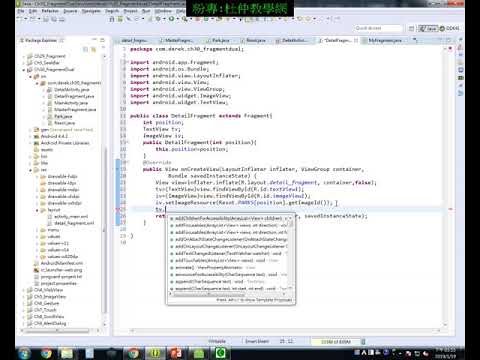Click the Eclipse taskbar icon
The height and width of the screenshot is (360, 480).
tap(155, 353)
